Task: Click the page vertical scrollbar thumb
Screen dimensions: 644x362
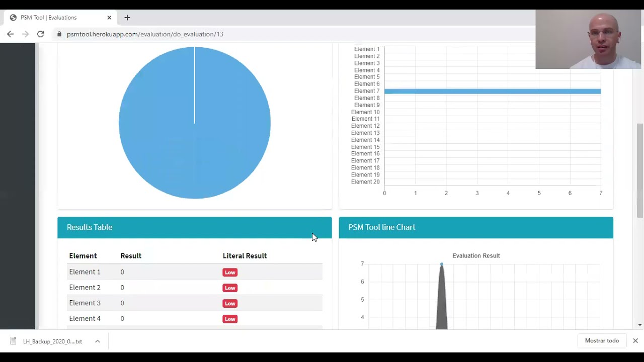Action: point(640,170)
